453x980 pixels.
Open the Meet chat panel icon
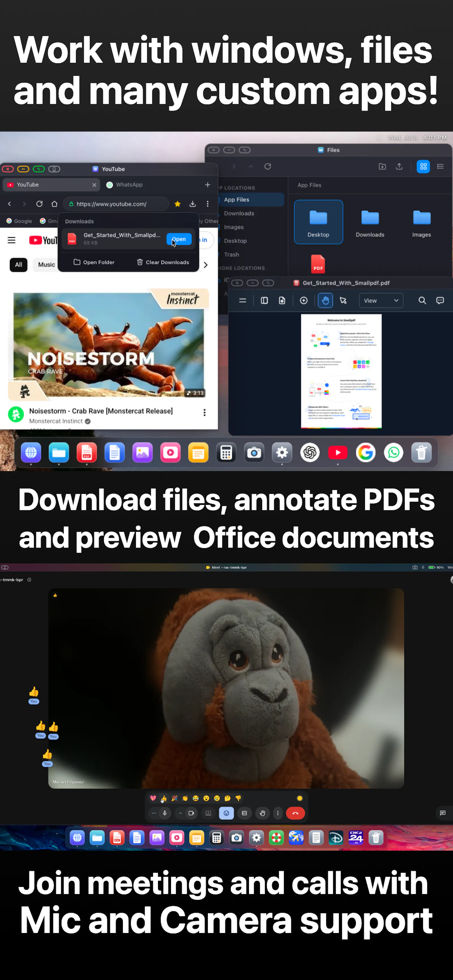tap(443, 813)
